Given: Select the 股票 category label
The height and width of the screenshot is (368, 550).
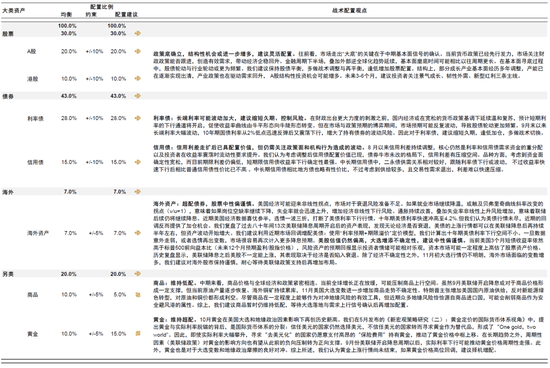Looking at the screenshot, I should pyautogui.click(x=8, y=34).
